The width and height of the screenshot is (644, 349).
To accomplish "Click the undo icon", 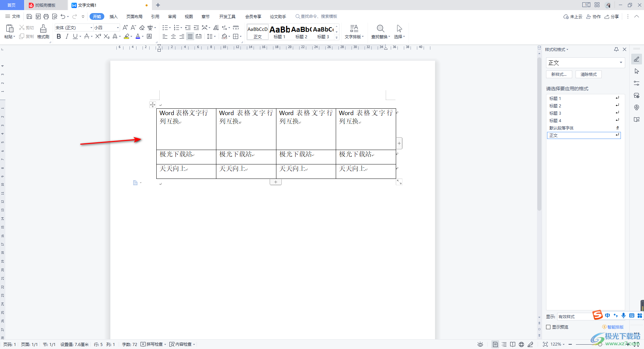I will [63, 16].
